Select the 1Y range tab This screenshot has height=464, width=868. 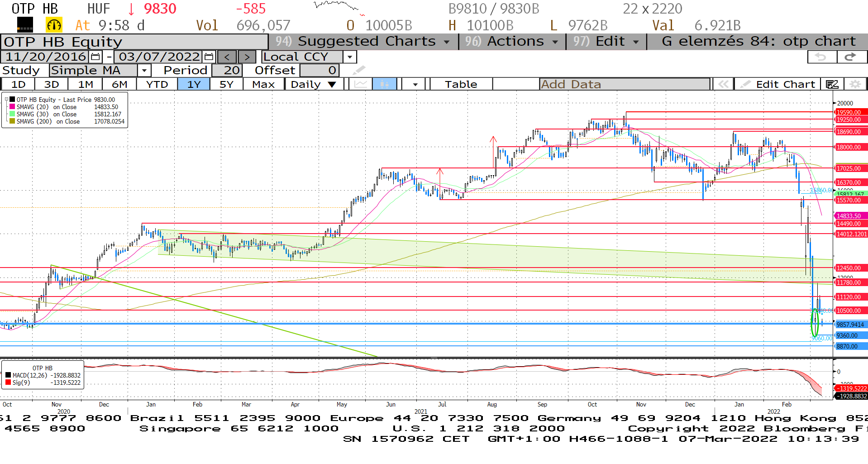pyautogui.click(x=194, y=84)
